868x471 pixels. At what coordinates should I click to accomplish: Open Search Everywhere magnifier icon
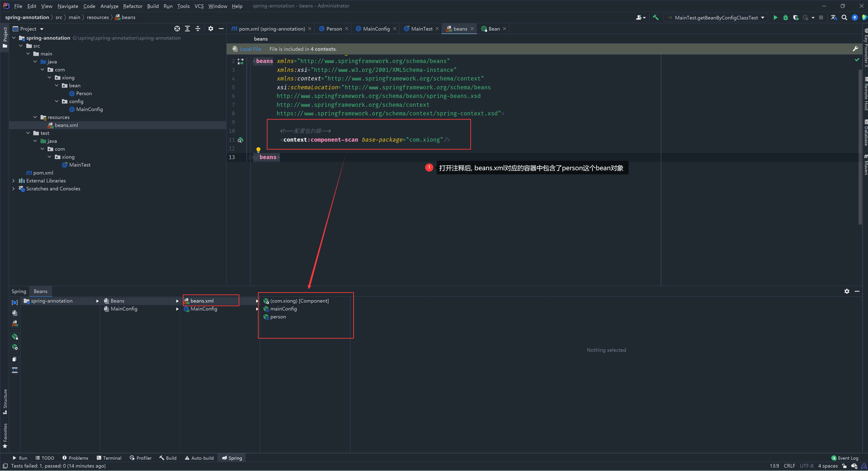click(x=844, y=17)
